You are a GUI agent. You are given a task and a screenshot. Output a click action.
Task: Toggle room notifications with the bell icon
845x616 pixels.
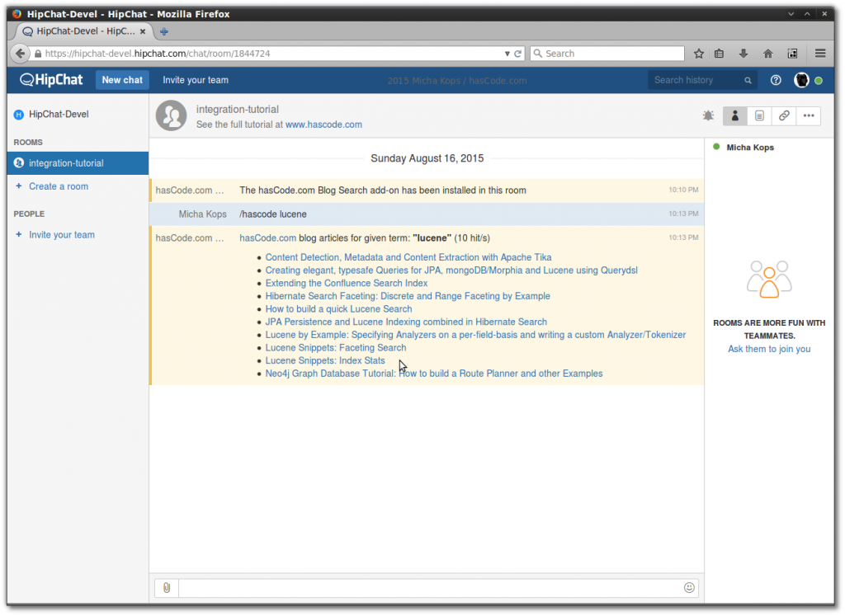tap(708, 115)
